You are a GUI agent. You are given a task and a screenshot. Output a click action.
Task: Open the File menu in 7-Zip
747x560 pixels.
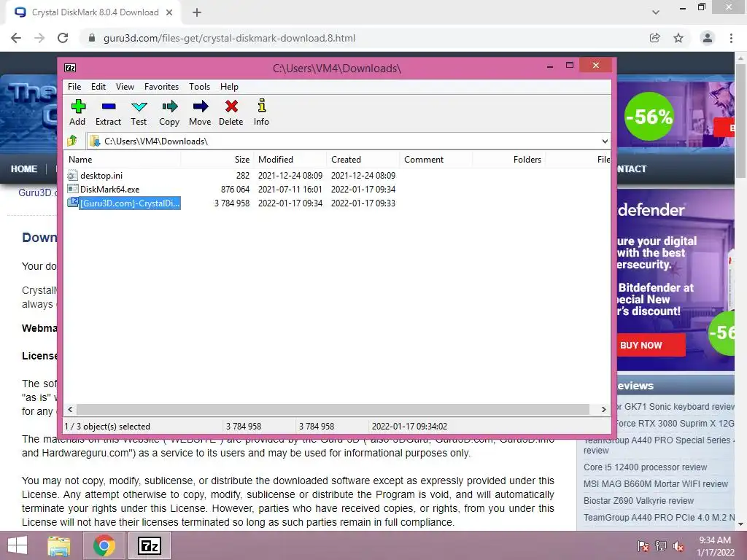(x=74, y=87)
